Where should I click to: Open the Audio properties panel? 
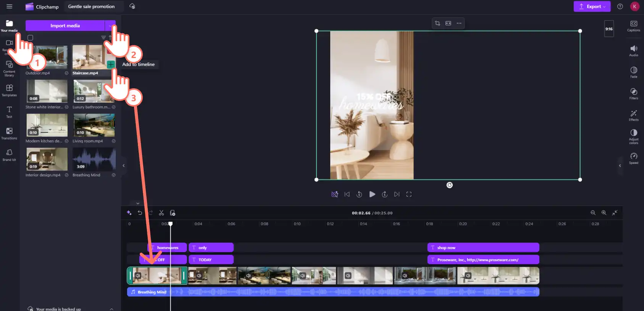point(634,51)
